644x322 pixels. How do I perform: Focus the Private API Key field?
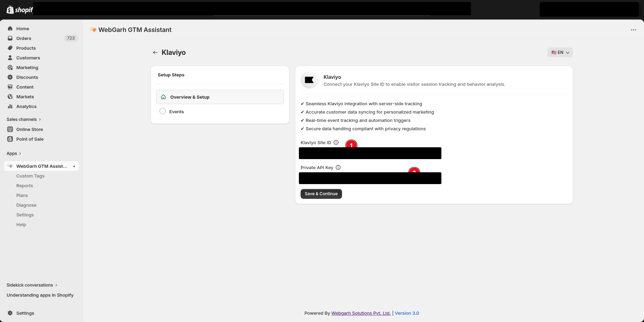click(x=370, y=178)
